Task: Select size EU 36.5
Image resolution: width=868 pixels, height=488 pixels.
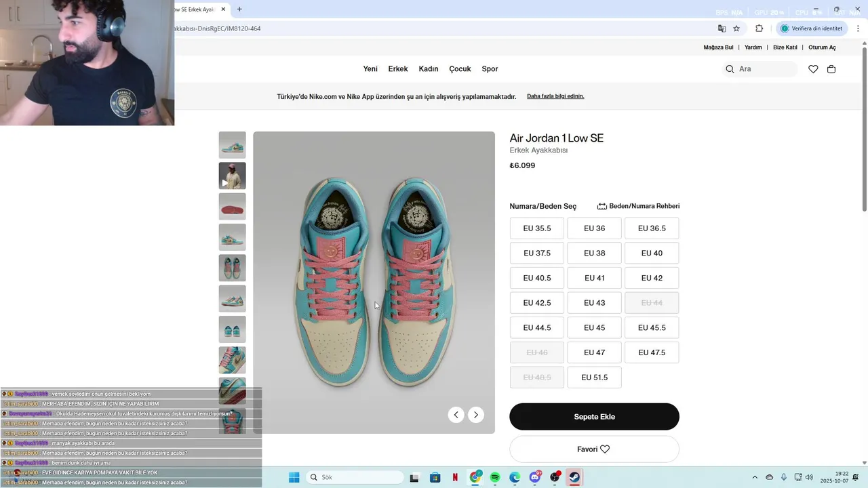Action: (652, 228)
